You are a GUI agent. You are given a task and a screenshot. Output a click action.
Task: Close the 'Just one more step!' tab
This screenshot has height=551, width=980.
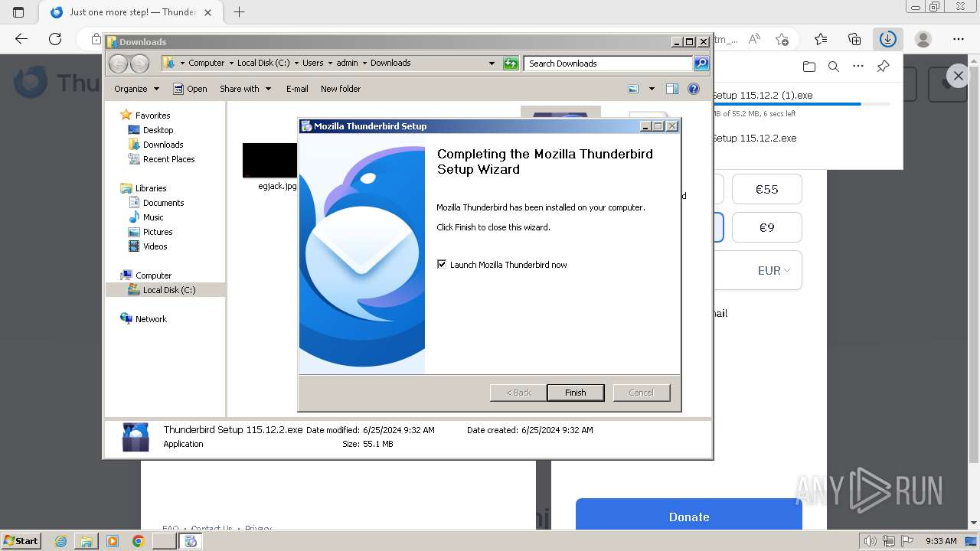pyautogui.click(x=207, y=12)
